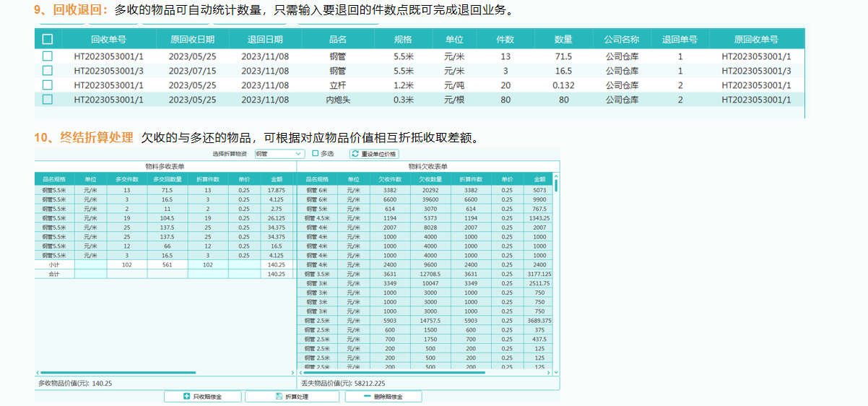This screenshot has height=406, width=868.
Task: Click the 1343.25 amount cell
Action: 539,218
